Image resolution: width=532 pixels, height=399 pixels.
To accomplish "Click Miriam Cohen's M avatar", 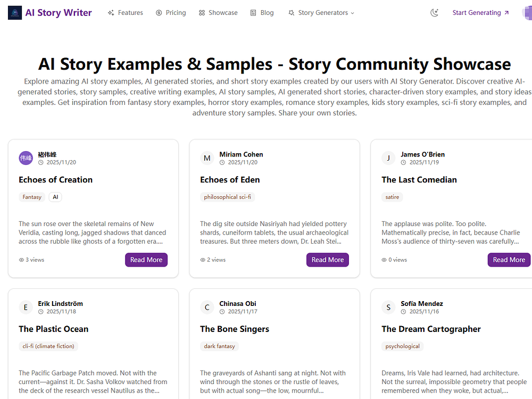I will point(207,158).
